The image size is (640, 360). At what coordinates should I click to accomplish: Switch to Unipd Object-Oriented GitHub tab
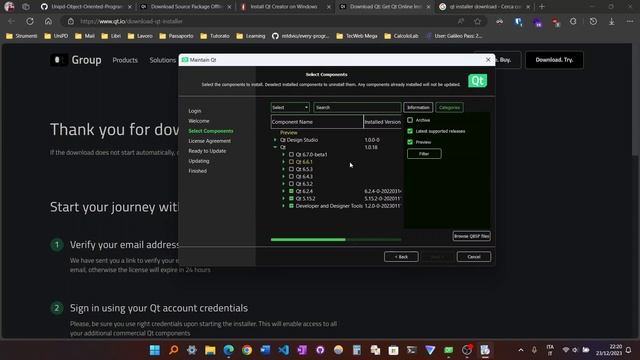(x=86, y=7)
